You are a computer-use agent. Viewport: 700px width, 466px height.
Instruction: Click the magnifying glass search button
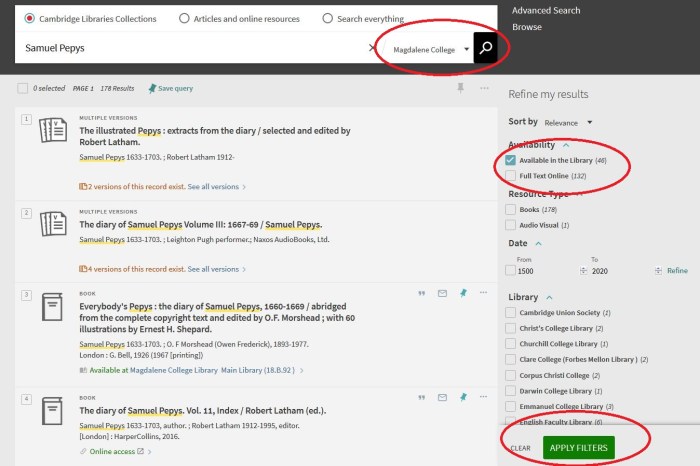pyautogui.click(x=486, y=48)
